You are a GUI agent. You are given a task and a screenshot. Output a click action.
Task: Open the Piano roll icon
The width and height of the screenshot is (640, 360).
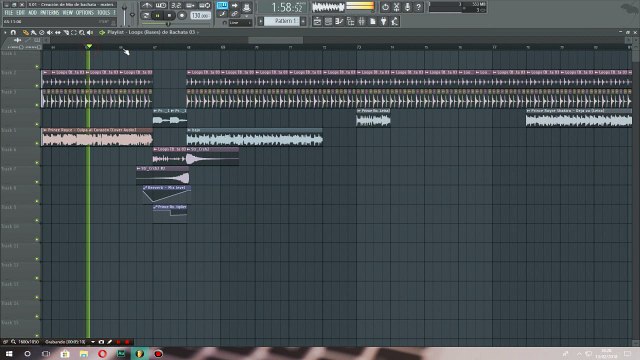[x=339, y=21]
